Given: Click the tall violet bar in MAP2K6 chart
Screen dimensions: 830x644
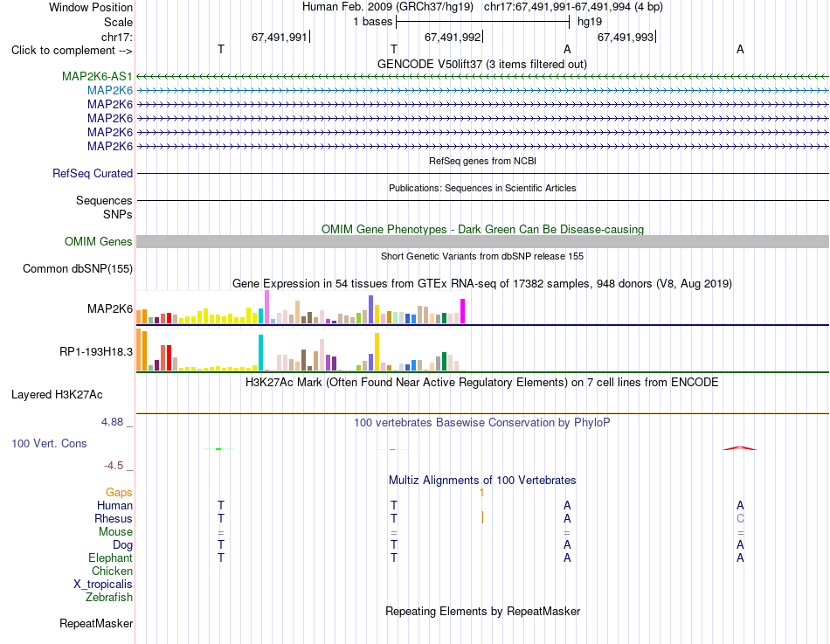Looking at the screenshot, I should click(x=266, y=307).
